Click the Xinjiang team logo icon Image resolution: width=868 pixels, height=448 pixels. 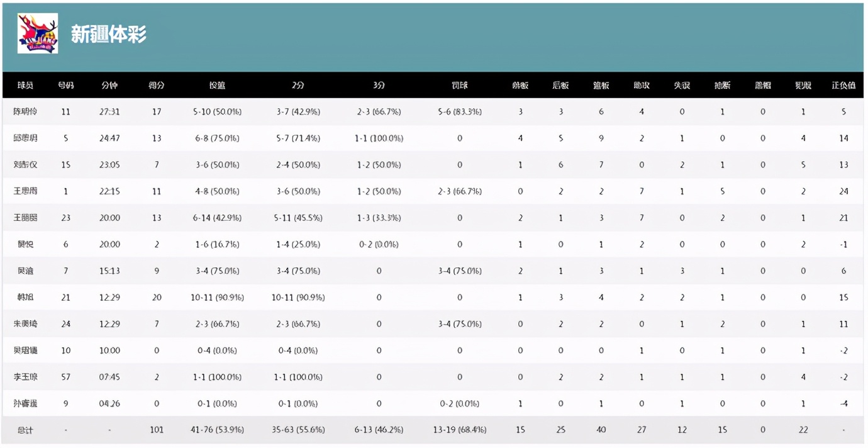pyautogui.click(x=38, y=33)
